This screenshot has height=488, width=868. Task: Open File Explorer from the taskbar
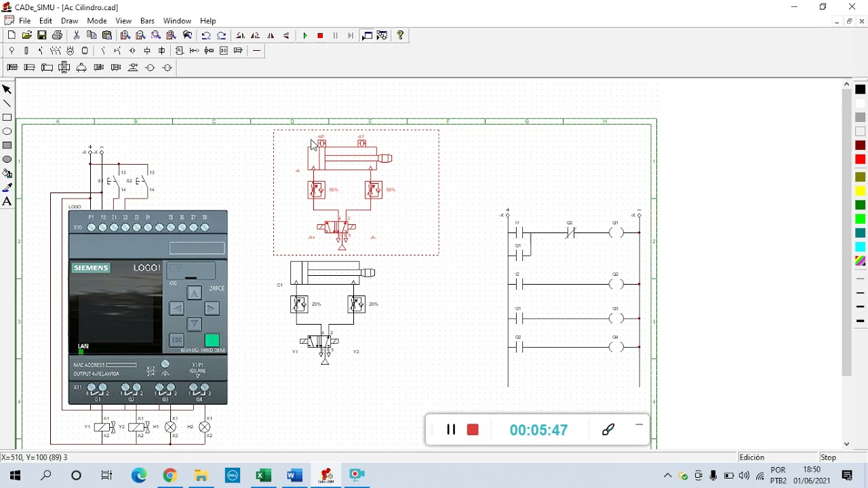pyautogui.click(x=201, y=475)
